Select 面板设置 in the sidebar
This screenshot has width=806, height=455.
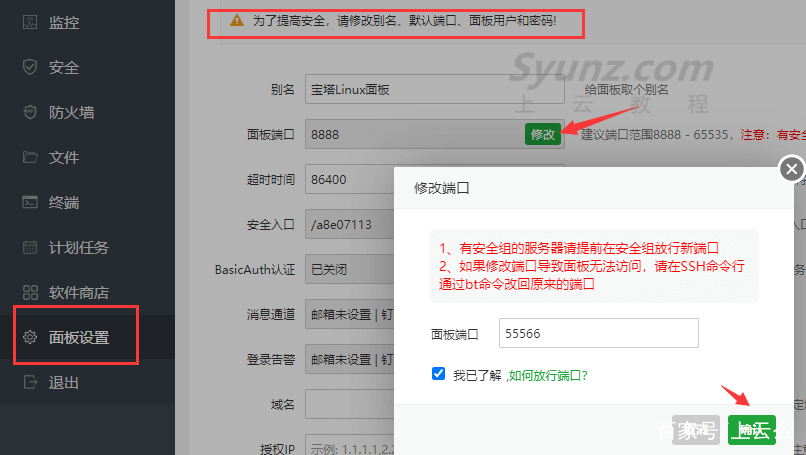pyautogui.click(x=79, y=337)
